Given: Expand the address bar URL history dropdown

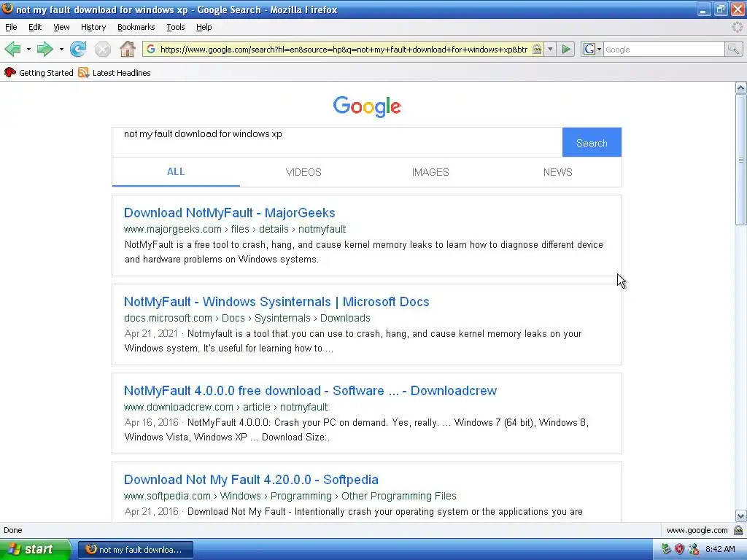Looking at the screenshot, I should point(550,49).
